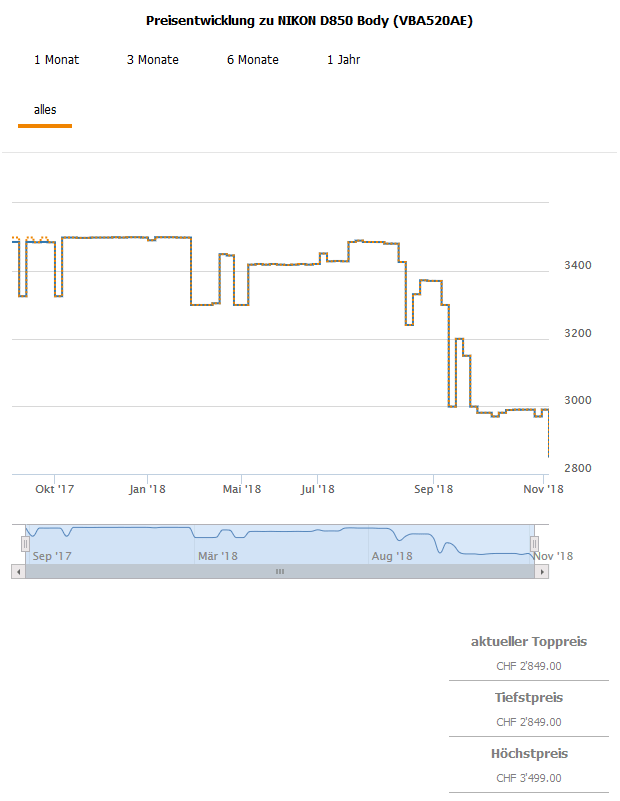Click the Aug '18 navigator label
The image size is (620, 801).
(x=392, y=556)
